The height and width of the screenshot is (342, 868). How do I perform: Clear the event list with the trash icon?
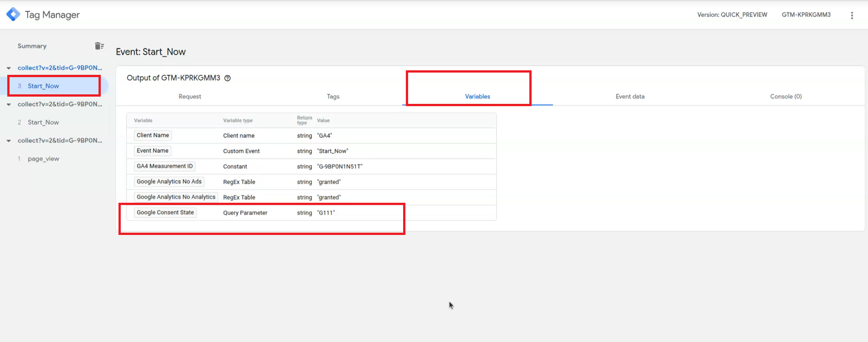(x=99, y=46)
